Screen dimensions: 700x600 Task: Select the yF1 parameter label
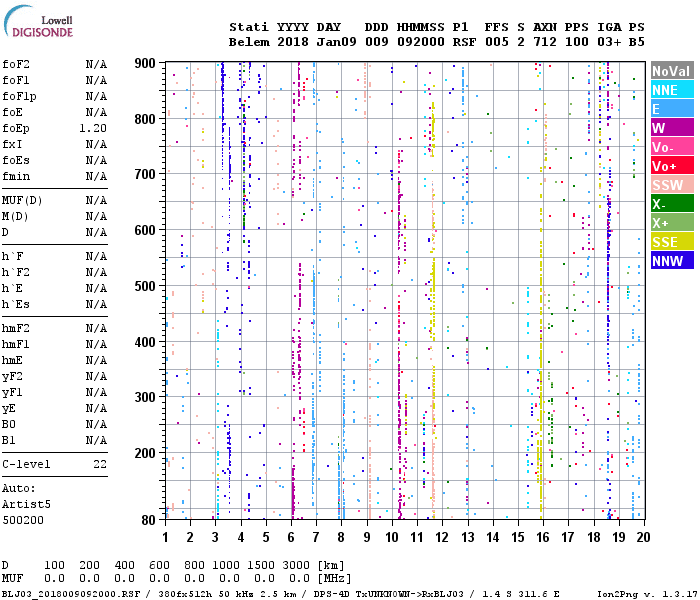[x=12, y=393]
